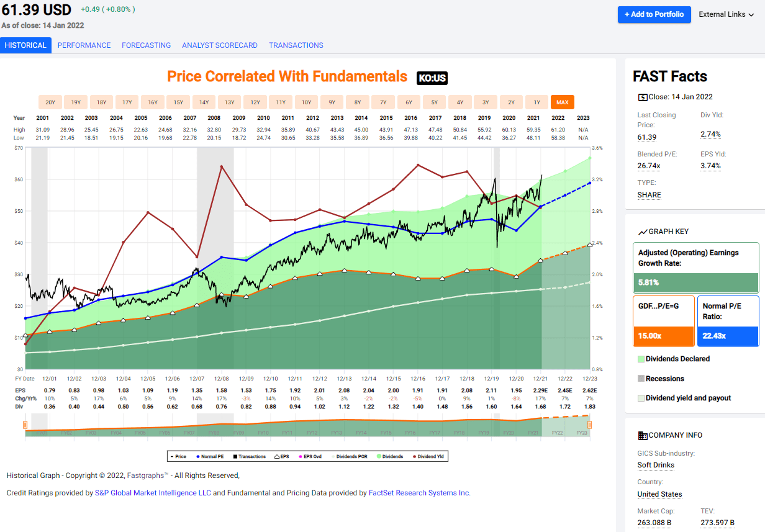The height and width of the screenshot is (532, 765).
Task: Open the ANALYST SCORECARD tab
Action: coord(220,45)
